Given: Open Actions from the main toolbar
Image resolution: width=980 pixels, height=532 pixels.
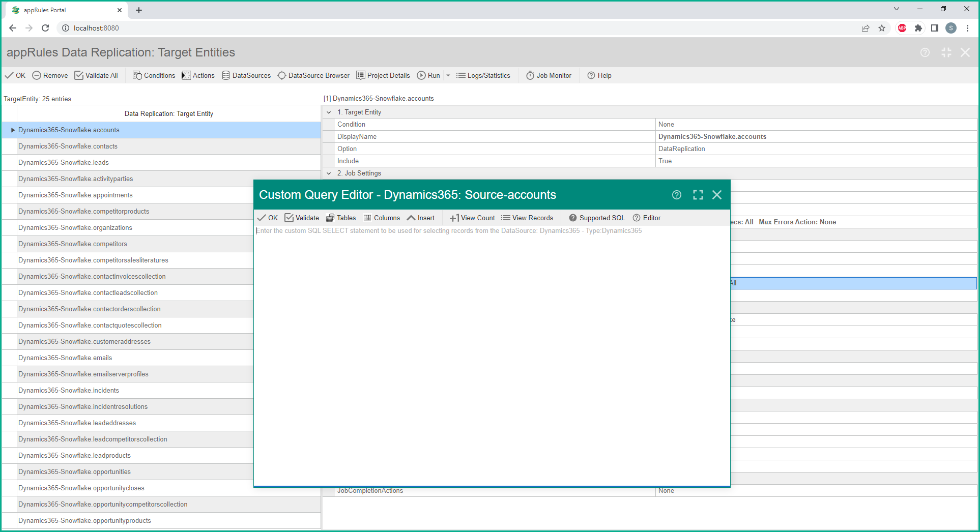Looking at the screenshot, I should (198, 75).
